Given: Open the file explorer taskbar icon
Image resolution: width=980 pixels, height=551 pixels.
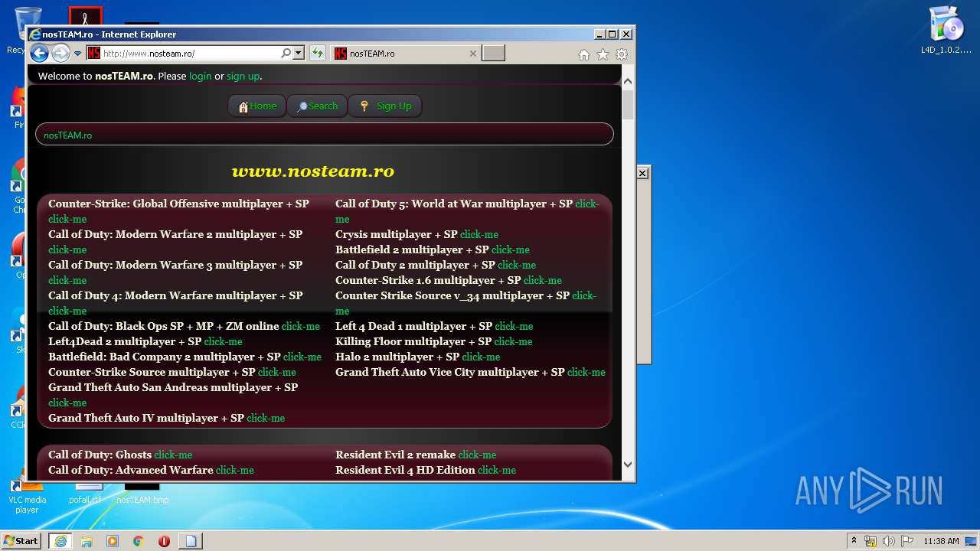Looking at the screenshot, I should point(87,541).
